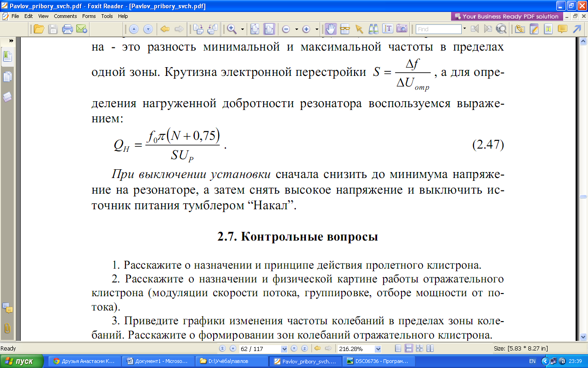
Task: Click the Email envelope icon
Action: 82,29
